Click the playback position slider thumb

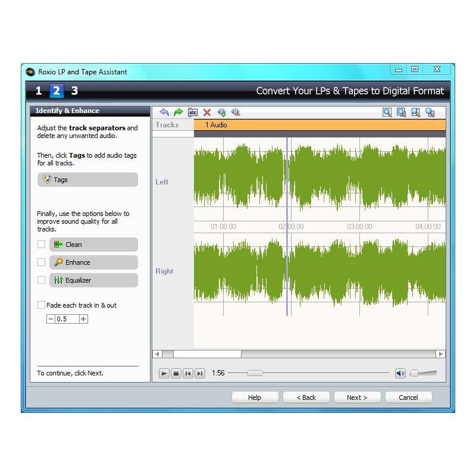(255, 373)
